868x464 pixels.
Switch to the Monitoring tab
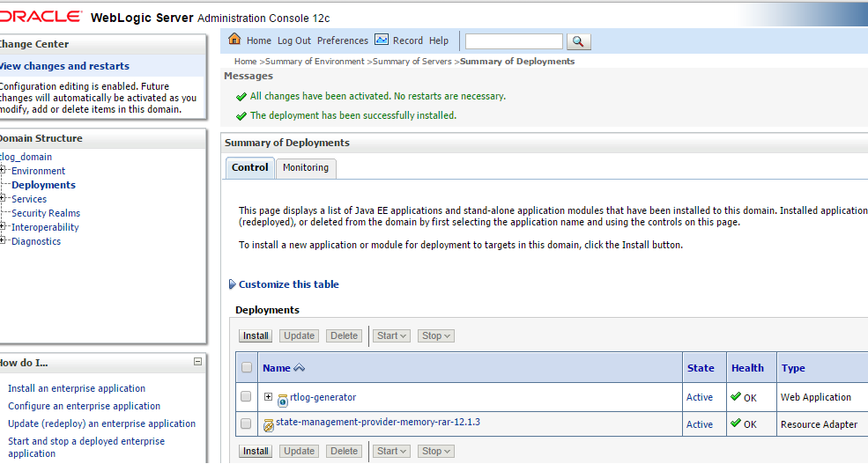click(306, 167)
